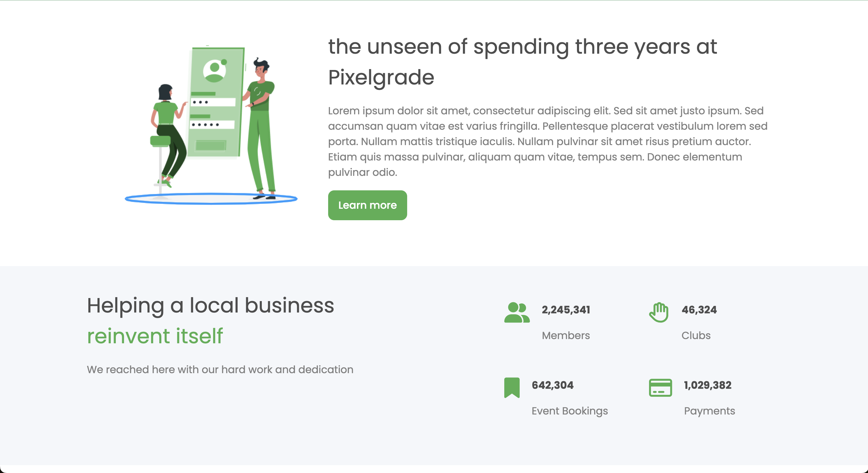Click the 'We reached here' subtitle text
This screenshot has width=868, height=473.
coord(220,370)
